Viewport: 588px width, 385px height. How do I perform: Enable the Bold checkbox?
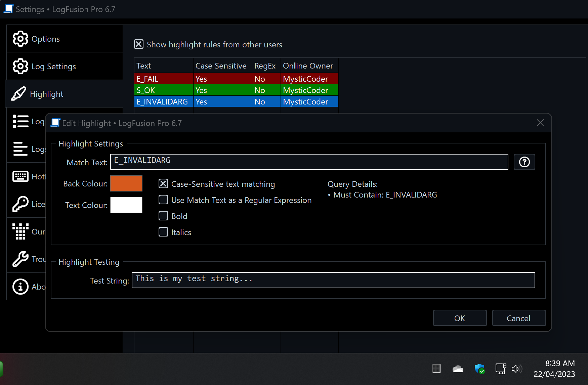(x=163, y=216)
